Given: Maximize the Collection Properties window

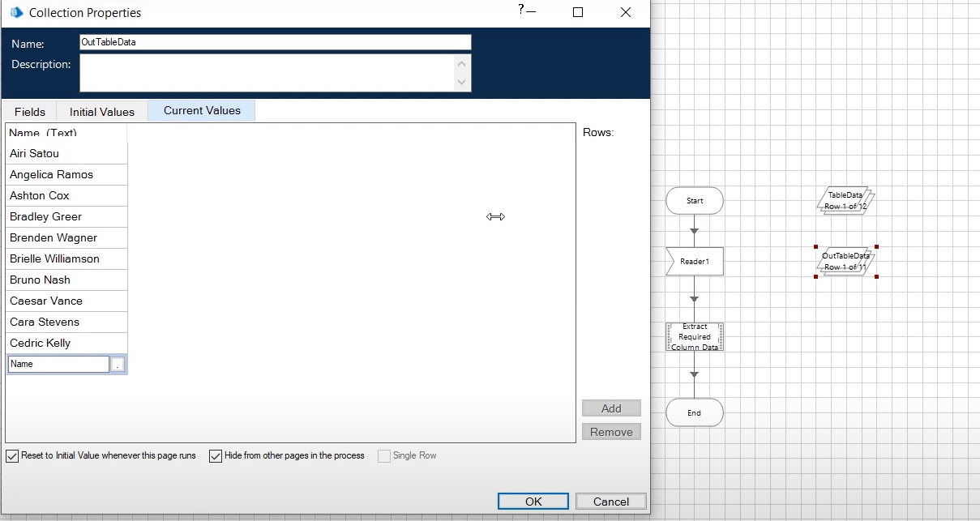Looking at the screenshot, I should pyautogui.click(x=578, y=12).
